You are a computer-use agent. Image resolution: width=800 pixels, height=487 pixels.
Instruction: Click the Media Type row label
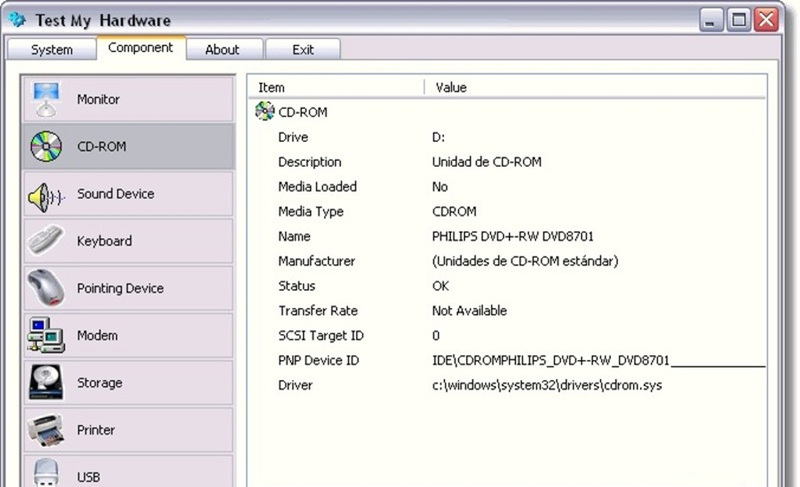click(x=311, y=211)
